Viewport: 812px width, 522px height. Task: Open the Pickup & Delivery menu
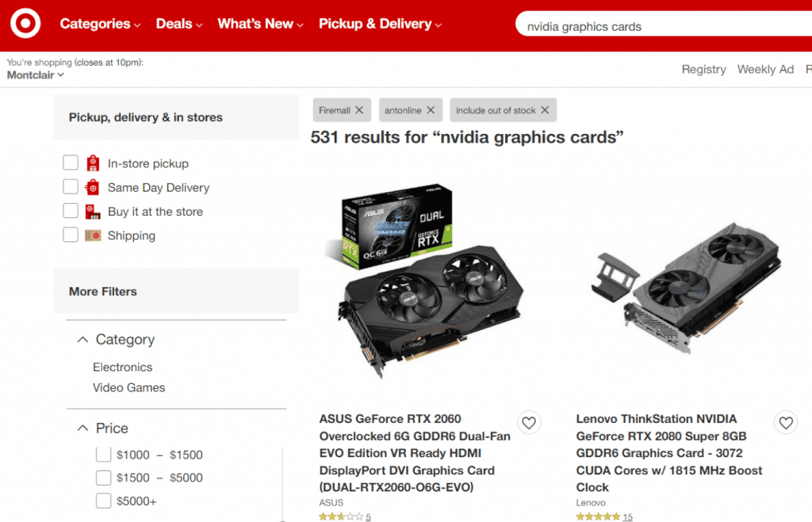380,24
